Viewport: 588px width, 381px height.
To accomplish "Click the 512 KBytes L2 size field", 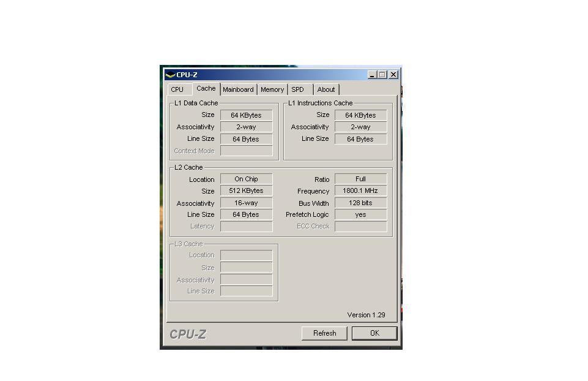I will coord(247,190).
